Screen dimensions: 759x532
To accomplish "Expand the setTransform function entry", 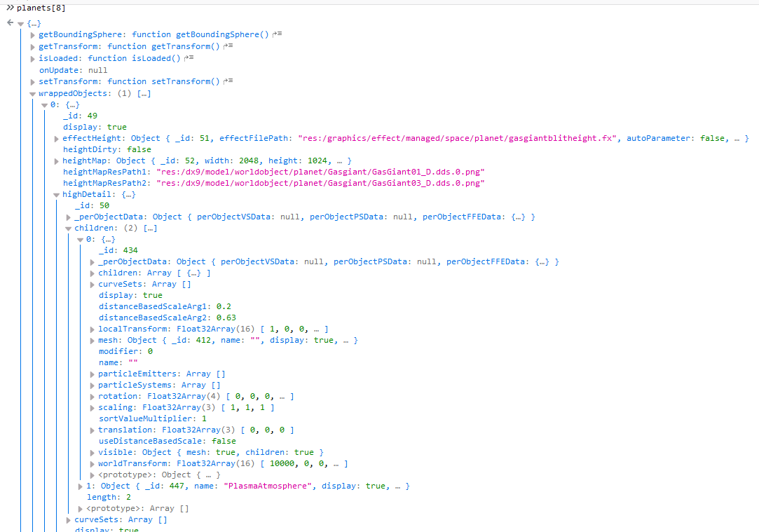I will pos(32,82).
